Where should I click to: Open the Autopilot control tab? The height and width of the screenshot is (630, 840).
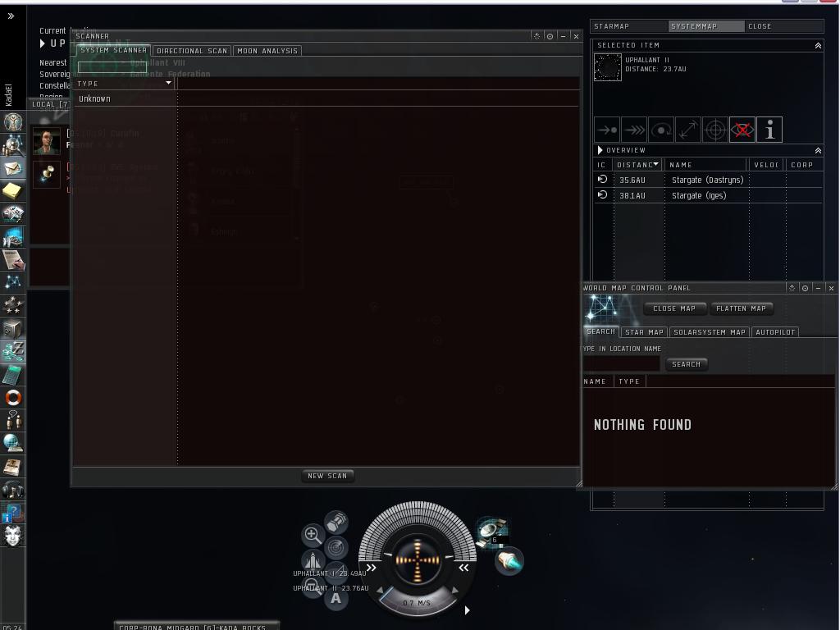pyautogui.click(x=775, y=332)
